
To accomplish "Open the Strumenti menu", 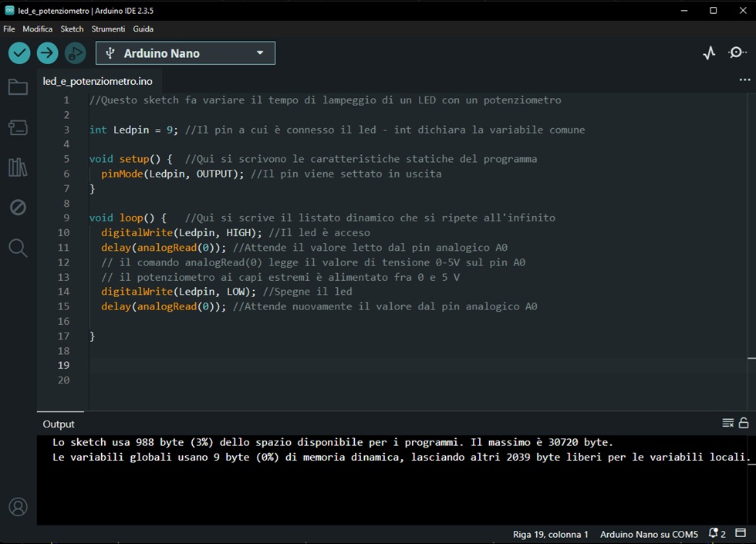I will click(x=109, y=29).
